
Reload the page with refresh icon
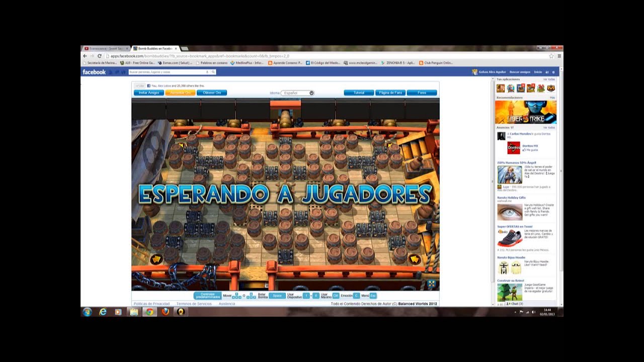pyautogui.click(x=100, y=56)
